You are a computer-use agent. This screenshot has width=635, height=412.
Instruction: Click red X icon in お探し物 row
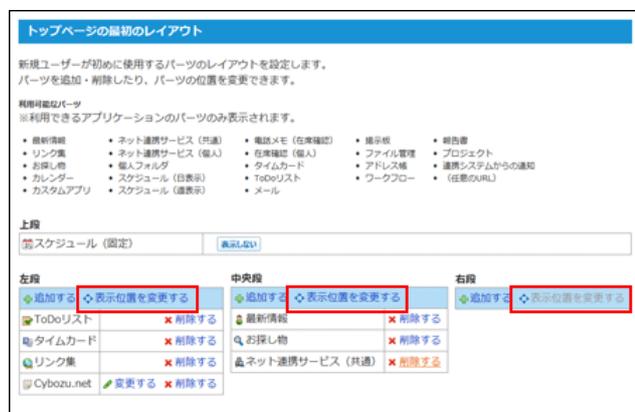pos(392,341)
